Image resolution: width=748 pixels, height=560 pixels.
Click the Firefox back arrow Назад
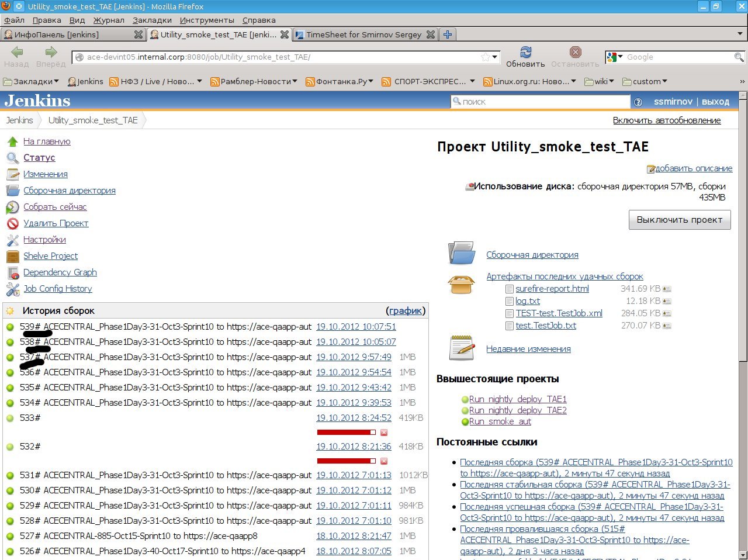point(16,57)
